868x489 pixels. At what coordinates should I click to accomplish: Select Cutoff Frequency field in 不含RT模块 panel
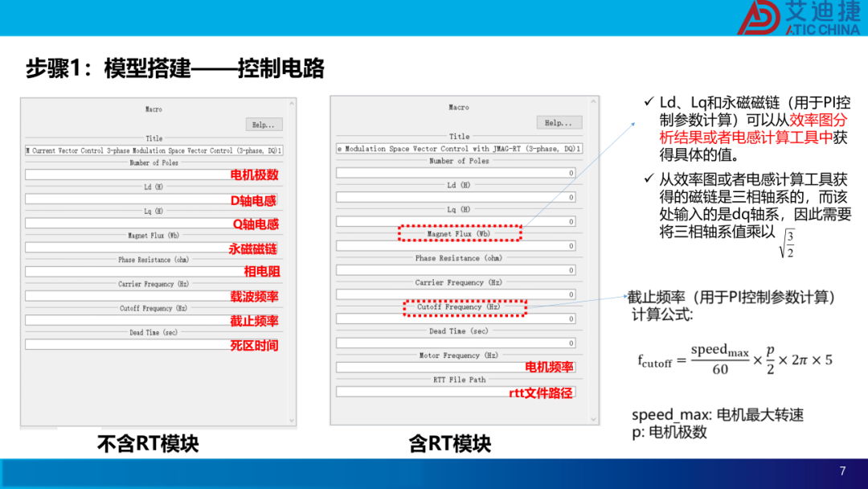click(152, 321)
